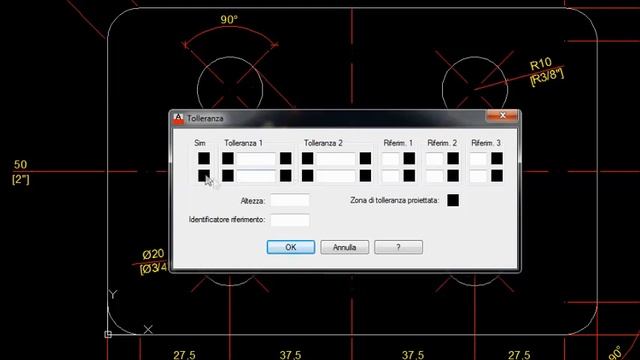This screenshot has width=640, height=360.
Task: Click the first-row Riferim. 1 text field
Action: tap(391, 159)
